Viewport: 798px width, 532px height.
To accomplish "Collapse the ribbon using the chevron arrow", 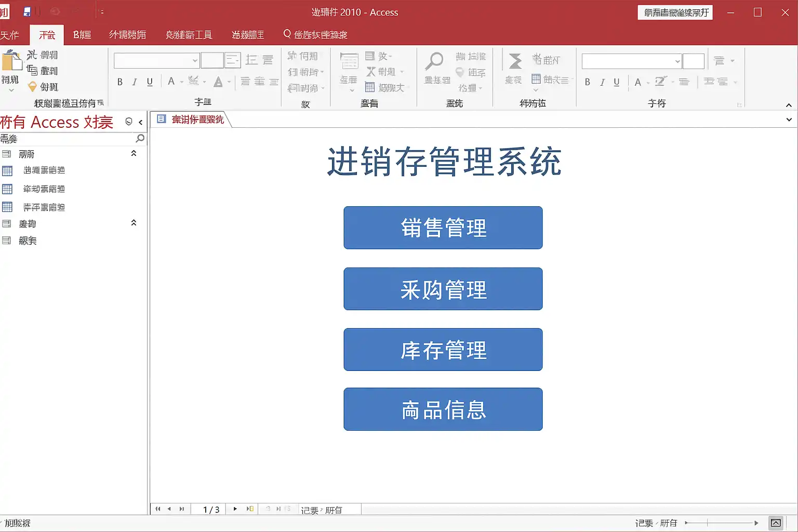I will (789, 105).
